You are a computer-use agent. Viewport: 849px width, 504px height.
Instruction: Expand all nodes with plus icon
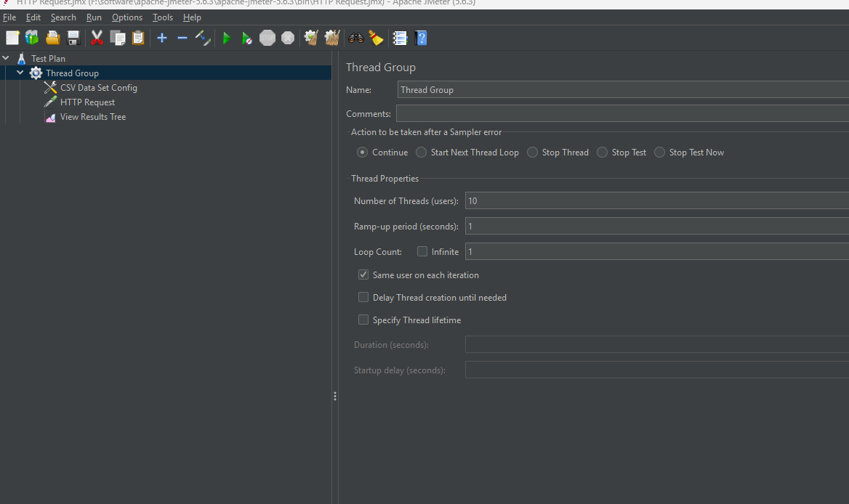[x=162, y=38]
